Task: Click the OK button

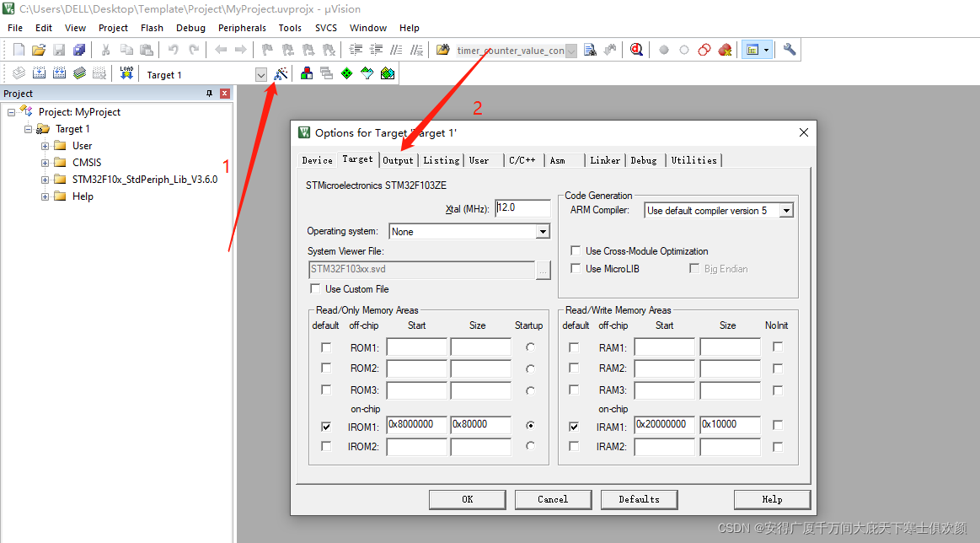Action: (x=468, y=499)
